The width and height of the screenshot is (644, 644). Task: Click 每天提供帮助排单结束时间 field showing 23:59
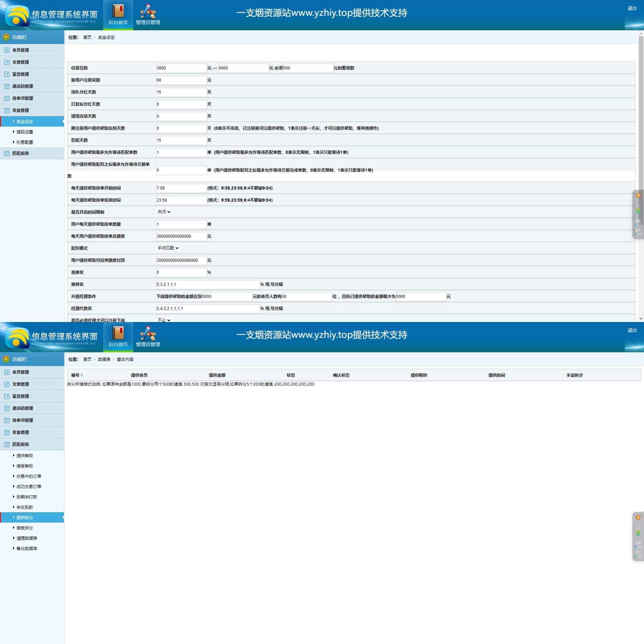click(181, 200)
